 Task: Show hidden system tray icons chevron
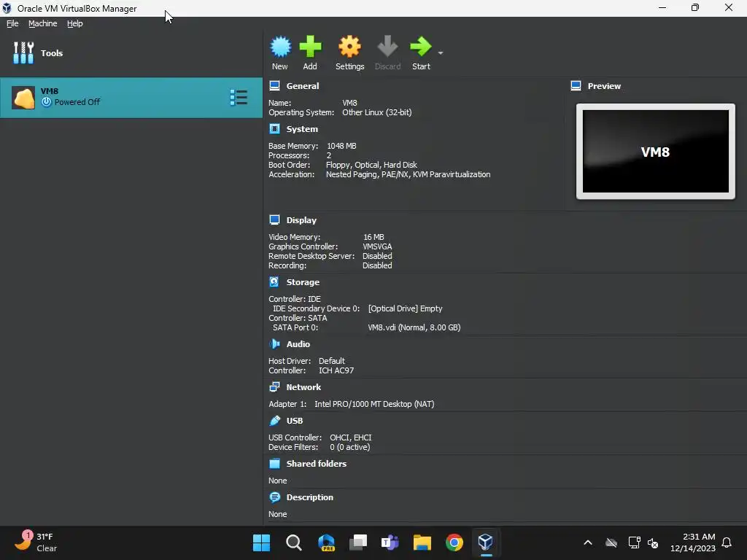588,542
